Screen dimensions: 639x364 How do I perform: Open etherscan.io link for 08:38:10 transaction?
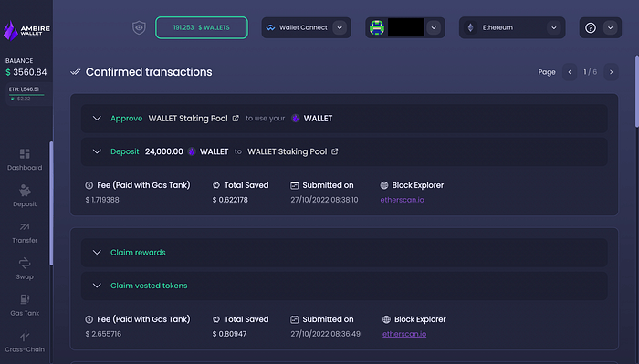coord(402,200)
